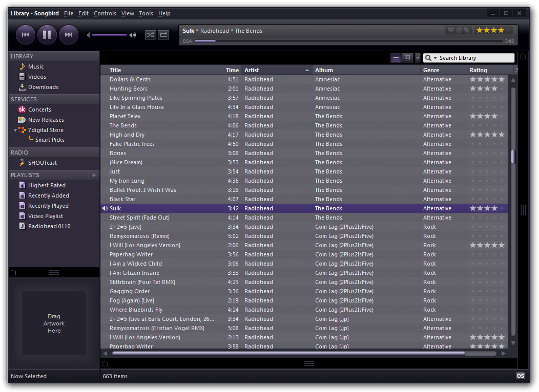Open the view options dropdown arrow

418,58
